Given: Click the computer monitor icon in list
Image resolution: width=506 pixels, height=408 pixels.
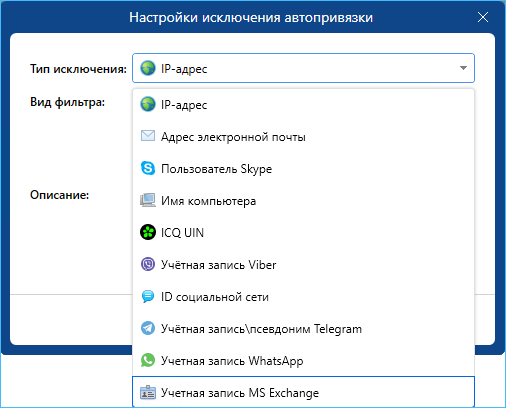Looking at the screenshot, I should click(148, 200).
